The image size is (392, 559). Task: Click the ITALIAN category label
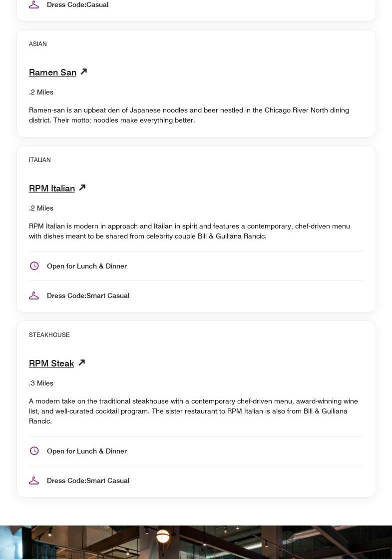pyautogui.click(x=40, y=160)
